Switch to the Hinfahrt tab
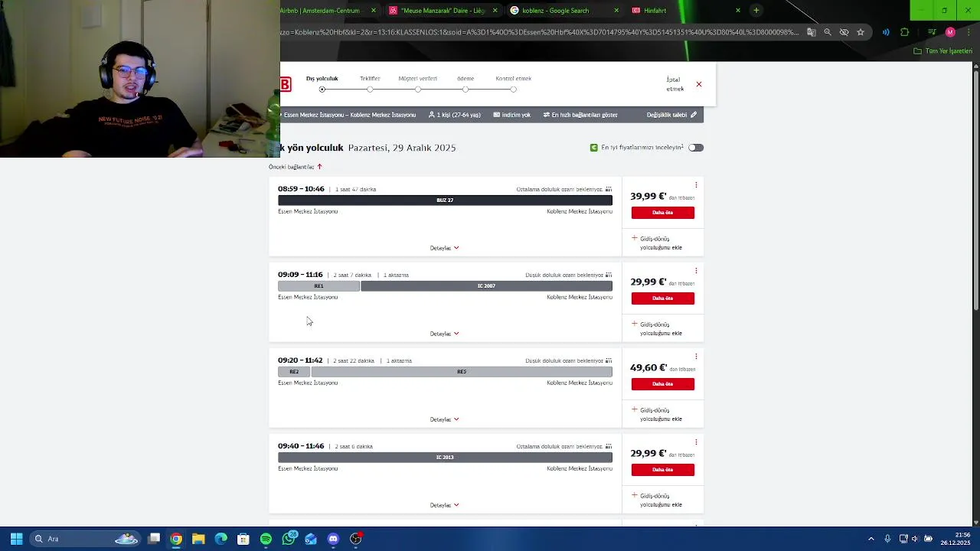The image size is (980, 551). coord(686,11)
